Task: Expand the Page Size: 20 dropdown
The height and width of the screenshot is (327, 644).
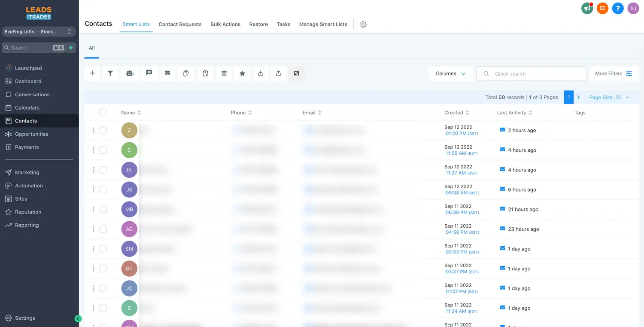Action: [609, 98]
